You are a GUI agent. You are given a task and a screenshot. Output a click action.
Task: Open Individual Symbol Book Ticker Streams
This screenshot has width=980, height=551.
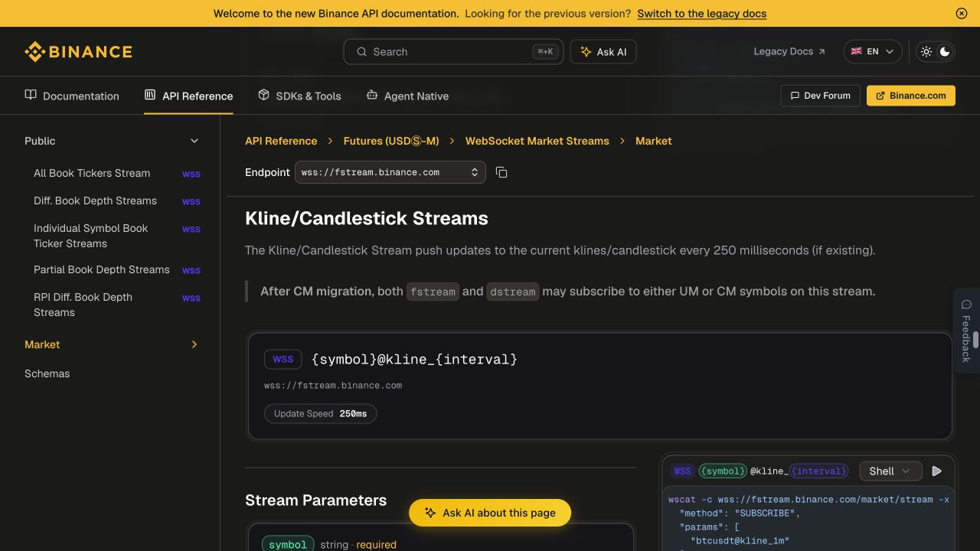117,236
